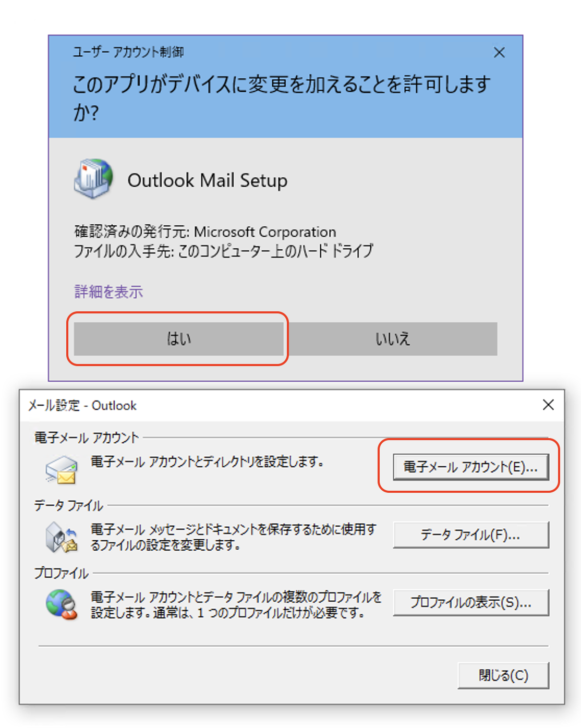Viewport: 581px width, 728px height.
Task: Click the 電子メール アカウント section heading
Action: [x=87, y=438]
